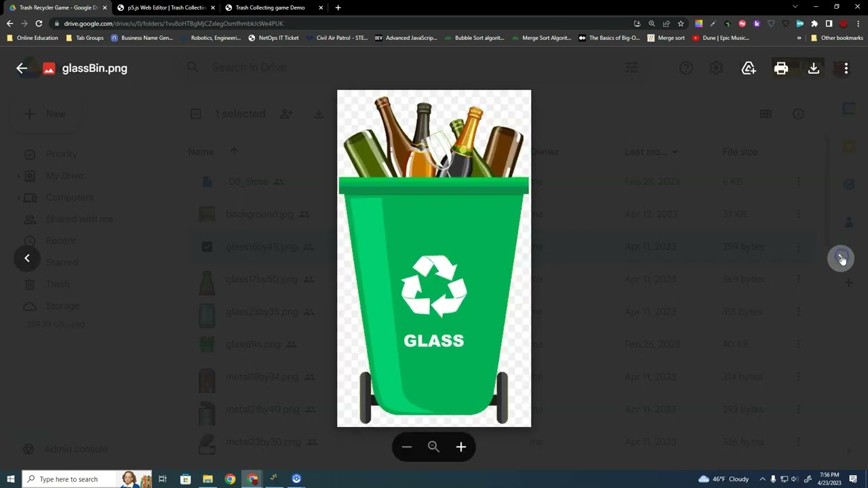Open the Robotics, Engineeri... bookmark
This screenshot has height=488, width=868.
[211, 38]
